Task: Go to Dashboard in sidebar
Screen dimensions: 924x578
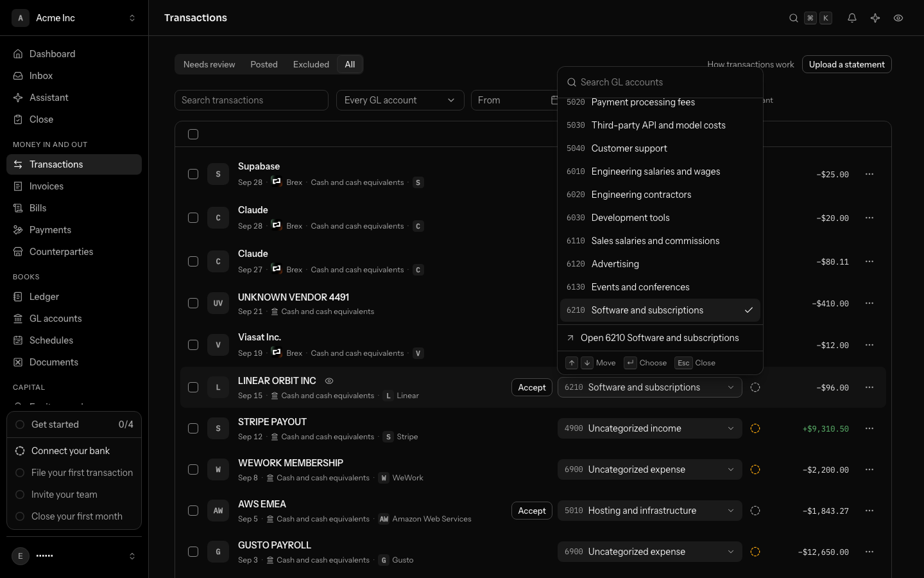Action: click(x=74, y=54)
